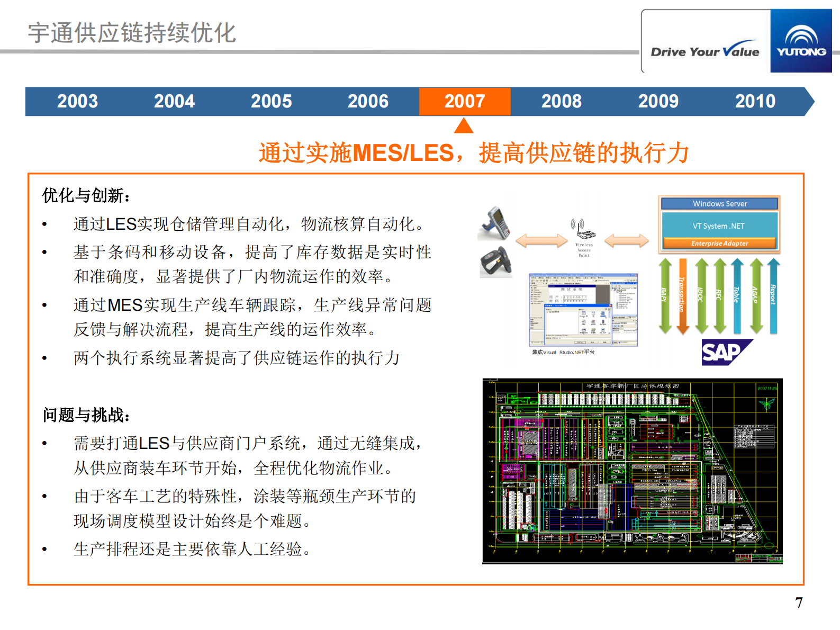Click the slide page number 7

point(799,603)
